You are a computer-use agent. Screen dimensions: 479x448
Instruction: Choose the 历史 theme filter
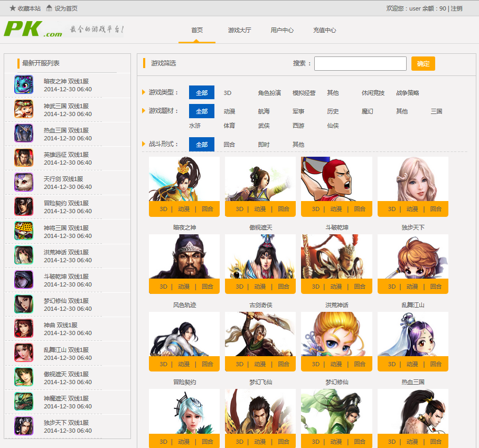[333, 111]
